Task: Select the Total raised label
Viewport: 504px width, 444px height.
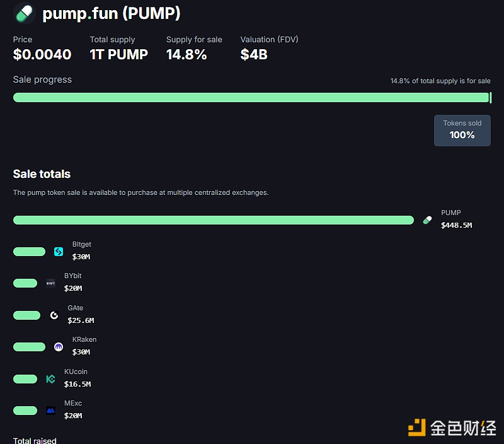Action: (35, 440)
